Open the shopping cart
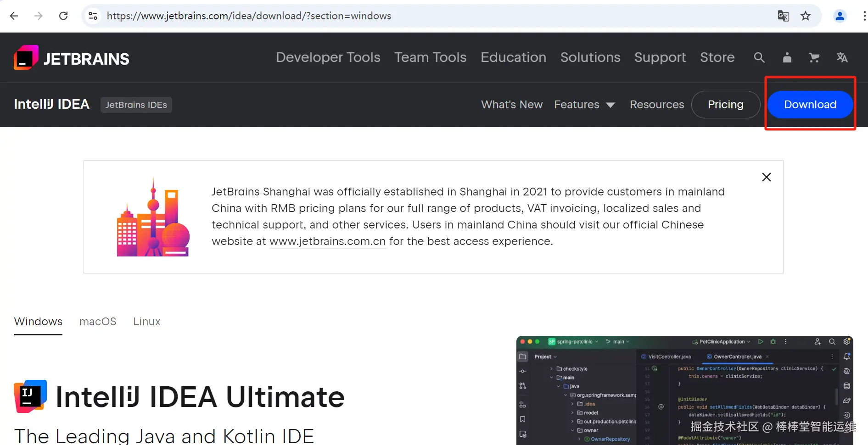 pos(814,57)
